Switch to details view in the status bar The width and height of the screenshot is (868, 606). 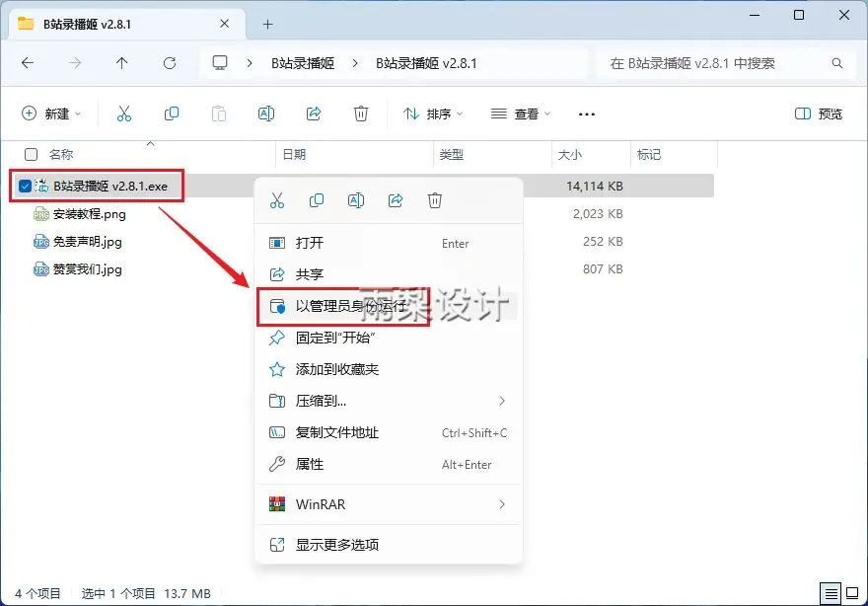(x=831, y=594)
